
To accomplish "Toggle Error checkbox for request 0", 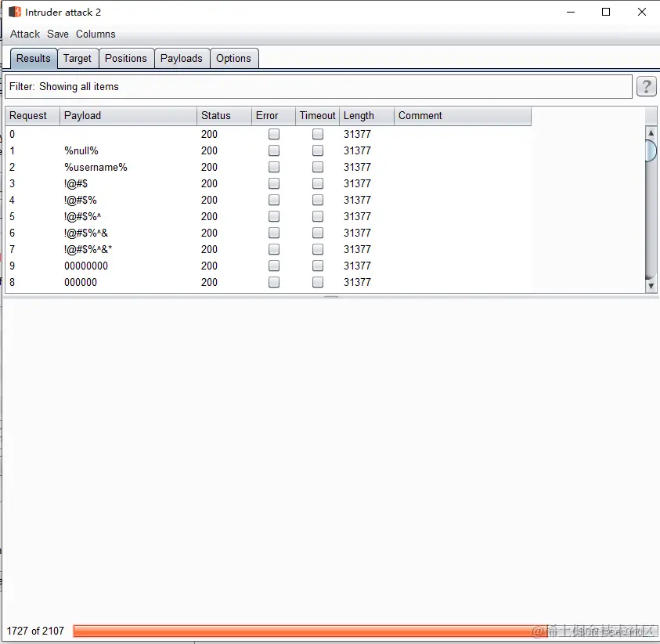I will pos(274,134).
